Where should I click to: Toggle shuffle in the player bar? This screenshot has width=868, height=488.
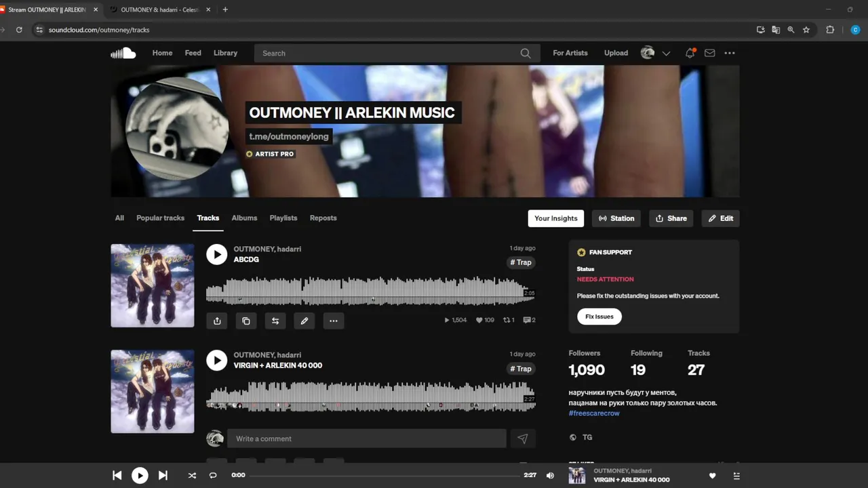(192, 475)
